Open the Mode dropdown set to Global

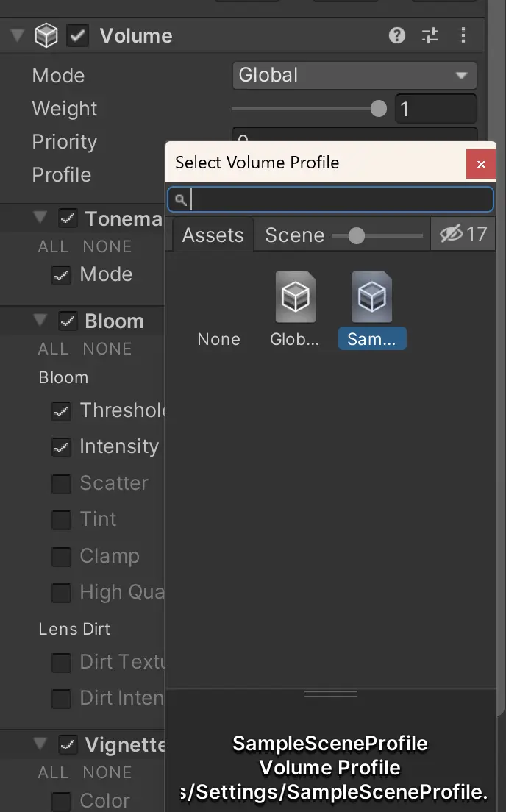point(354,76)
